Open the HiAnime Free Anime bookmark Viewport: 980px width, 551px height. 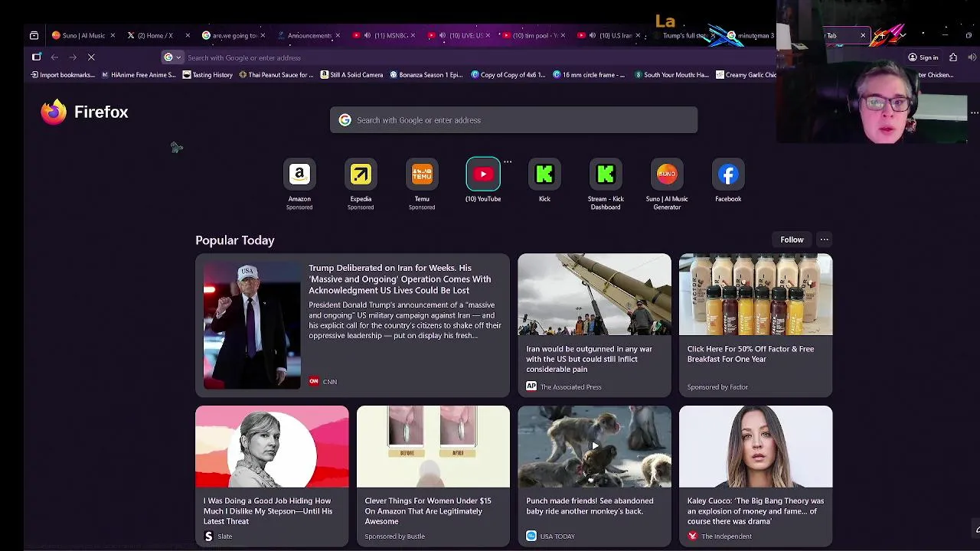pyautogui.click(x=139, y=75)
